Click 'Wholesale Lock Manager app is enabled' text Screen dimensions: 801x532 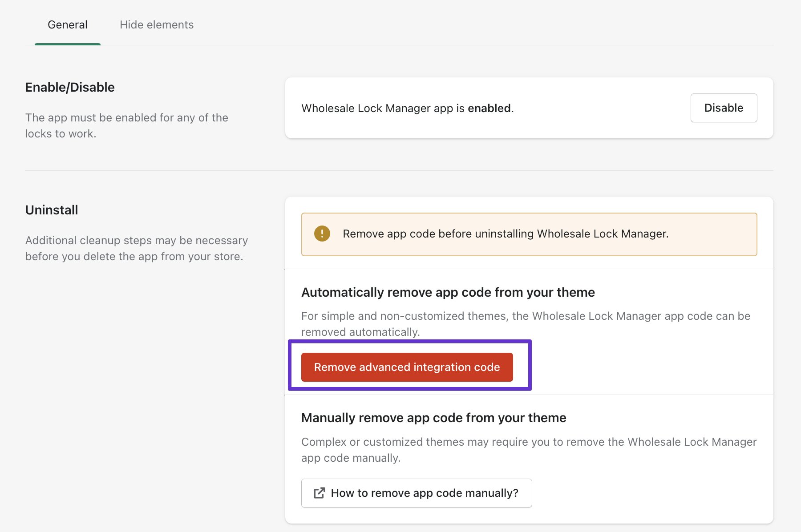click(x=408, y=108)
